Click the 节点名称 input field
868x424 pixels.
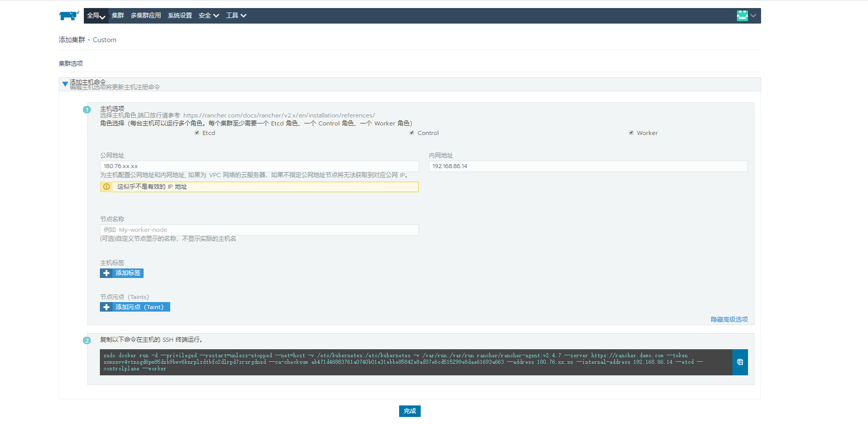coord(259,230)
